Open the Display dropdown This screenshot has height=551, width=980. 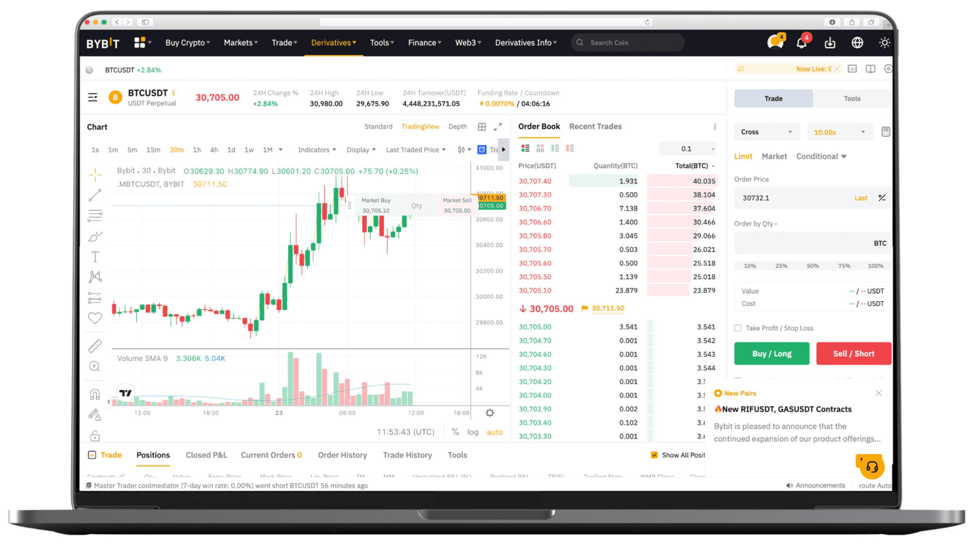point(361,150)
